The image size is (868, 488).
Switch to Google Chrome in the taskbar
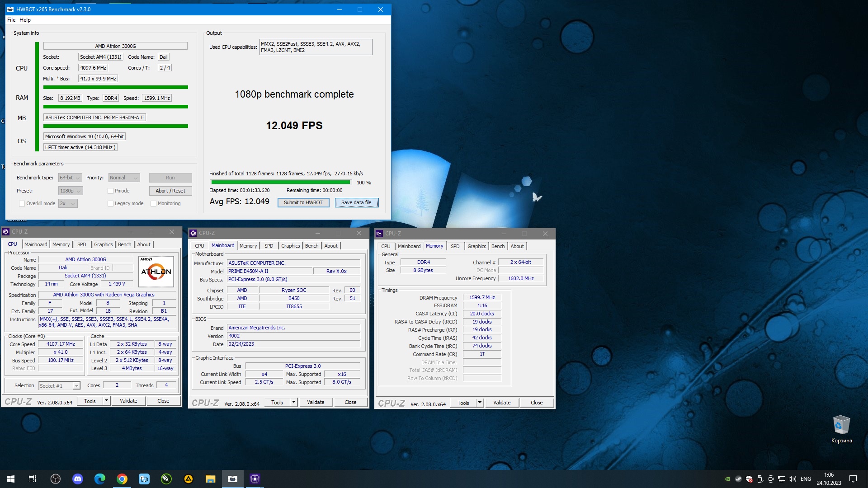(x=122, y=479)
